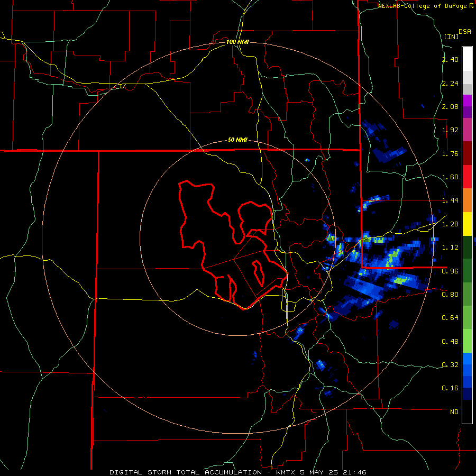Click the [IN] units label
476x476 pixels.
pyautogui.click(x=451, y=36)
